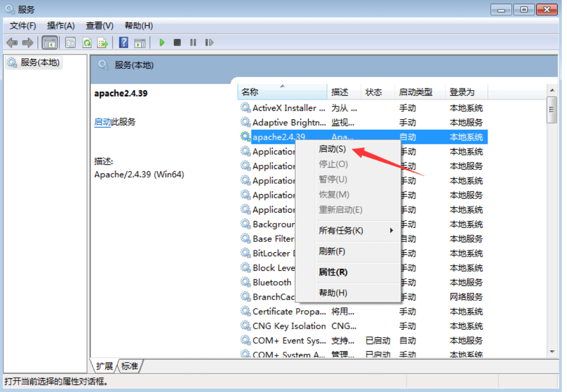Click the Pause Service toolbar icon

[x=193, y=43]
